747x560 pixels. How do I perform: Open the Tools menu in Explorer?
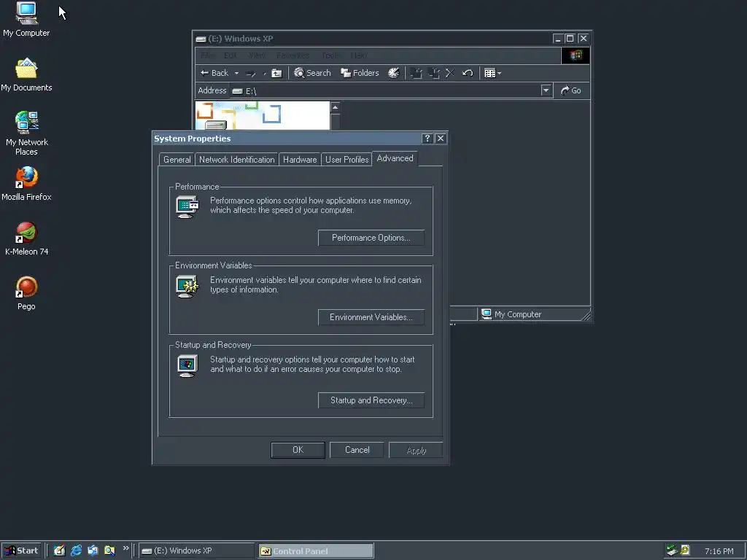coord(330,55)
